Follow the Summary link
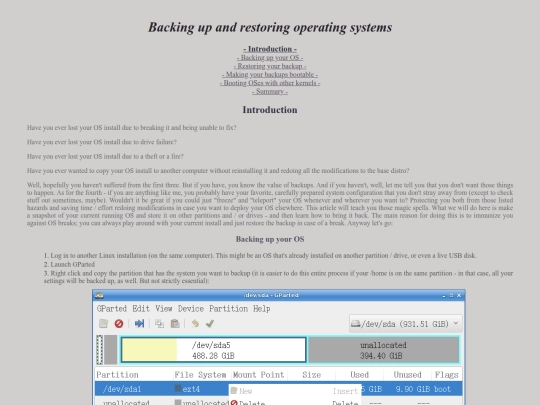Viewport: 540px width, 405px height. click(270, 92)
